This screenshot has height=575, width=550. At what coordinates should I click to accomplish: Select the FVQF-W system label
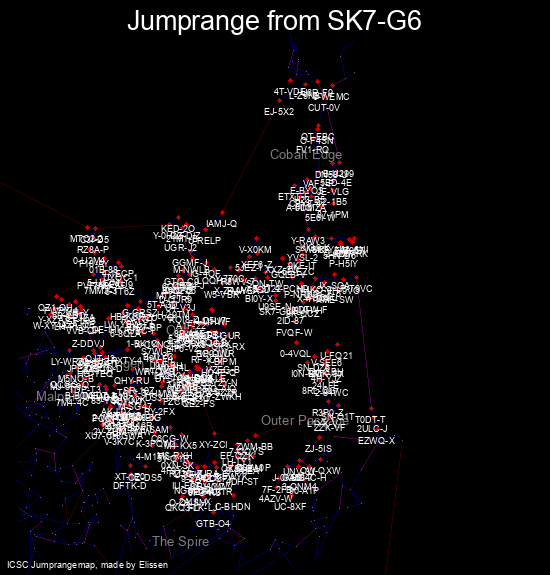(294, 333)
